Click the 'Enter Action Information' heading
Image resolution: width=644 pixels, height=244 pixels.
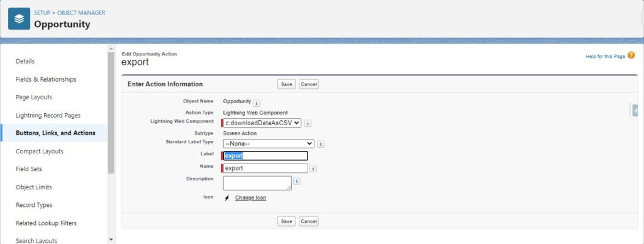point(165,84)
